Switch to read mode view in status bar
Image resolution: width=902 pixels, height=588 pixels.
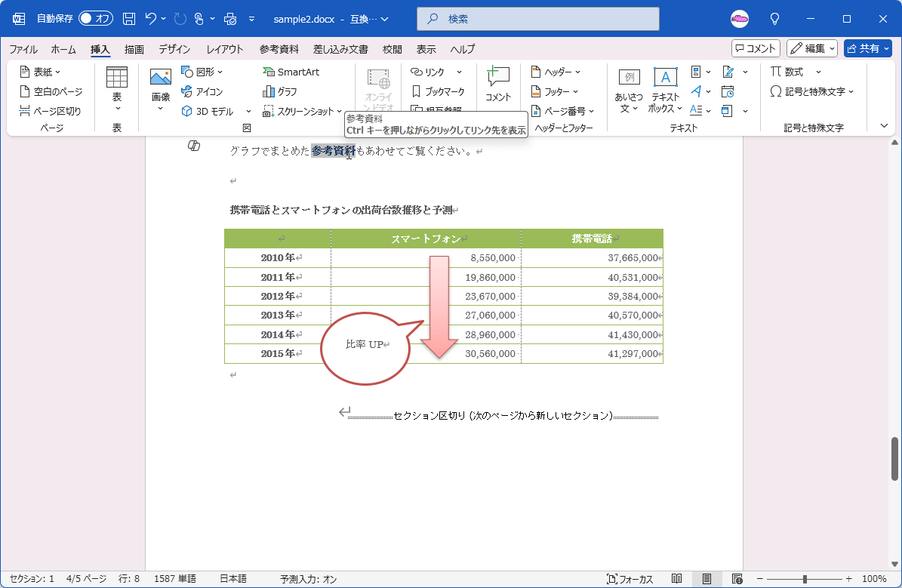coord(677,579)
